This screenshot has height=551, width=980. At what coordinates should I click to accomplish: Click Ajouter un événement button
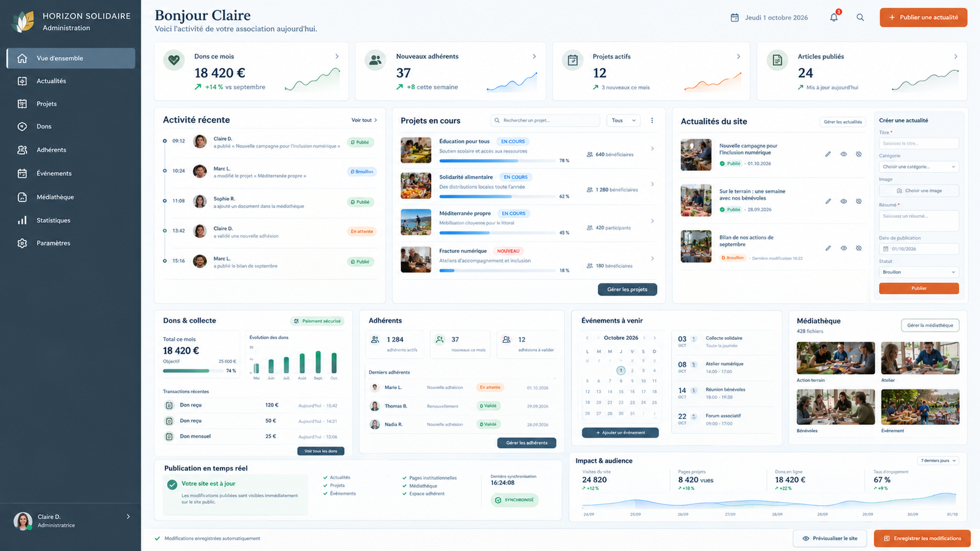point(620,433)
